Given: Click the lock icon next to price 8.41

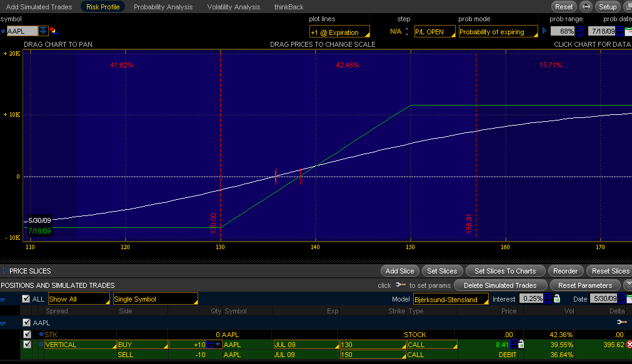Looking at the screenshot, I should pos(521,344).
